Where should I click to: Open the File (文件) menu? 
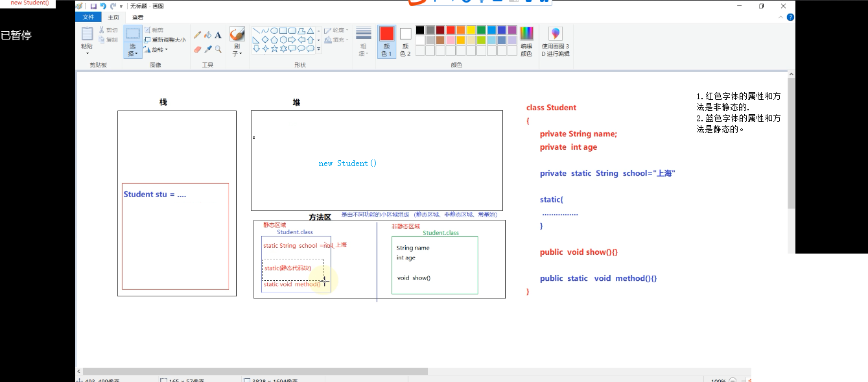(x=88, y=18)
